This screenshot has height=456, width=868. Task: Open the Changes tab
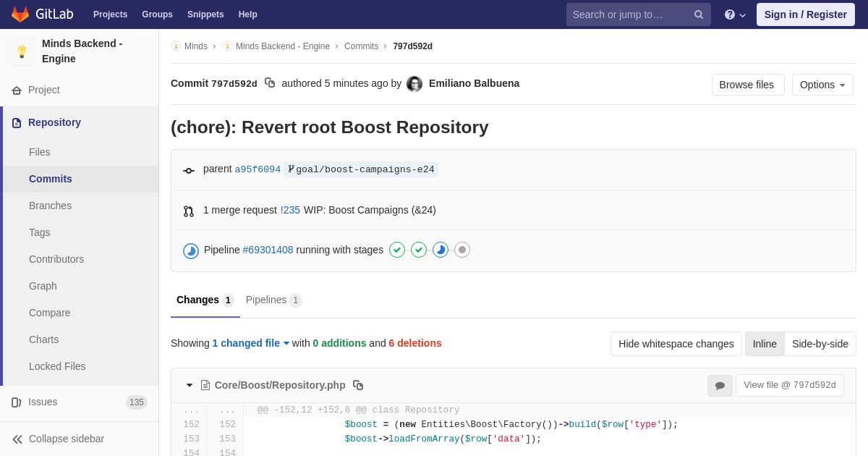point(205,300)
